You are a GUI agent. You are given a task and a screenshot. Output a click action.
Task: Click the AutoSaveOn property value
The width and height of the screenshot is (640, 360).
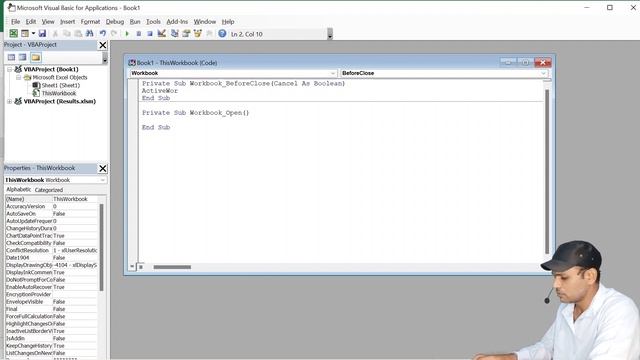tap(75, 214)
